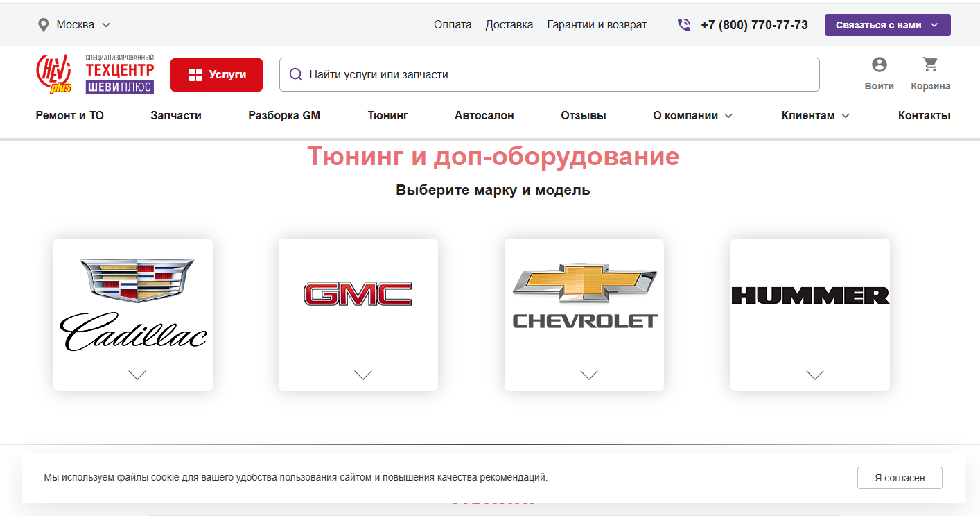
Task: Open the Оплата link
Action: [x=453, y=25]
